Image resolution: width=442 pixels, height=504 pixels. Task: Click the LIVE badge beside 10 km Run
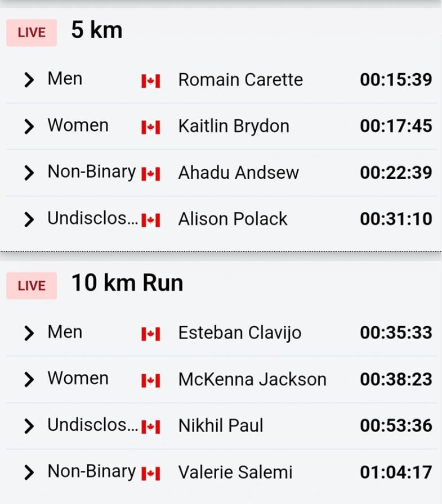point(32,286)
